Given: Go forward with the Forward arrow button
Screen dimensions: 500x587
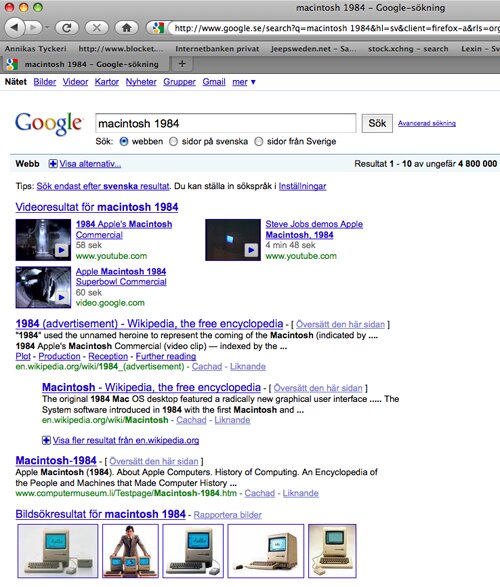Looking at the screenshot, I should [x=34, y=27].
